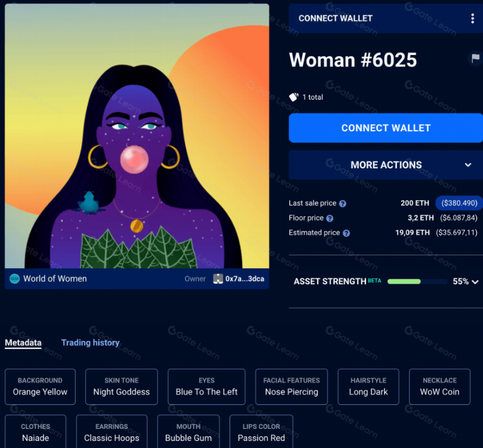Select Background Orange Yellow trait
Viewport: 483px width, 448px height.
pyautogui.click(x=40, y=387)
